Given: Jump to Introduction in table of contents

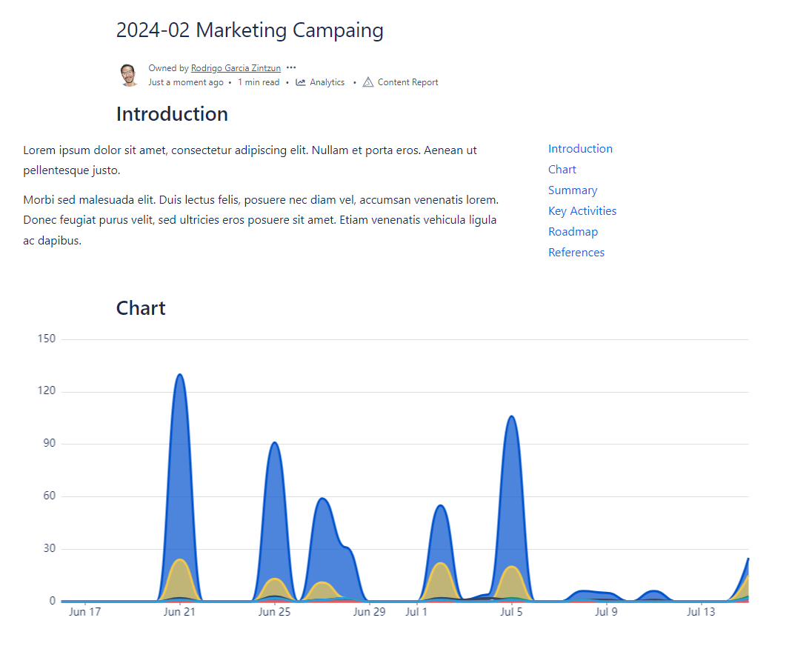Looking at the screenshot, I should pyautogui.click(x=580, y=149).
